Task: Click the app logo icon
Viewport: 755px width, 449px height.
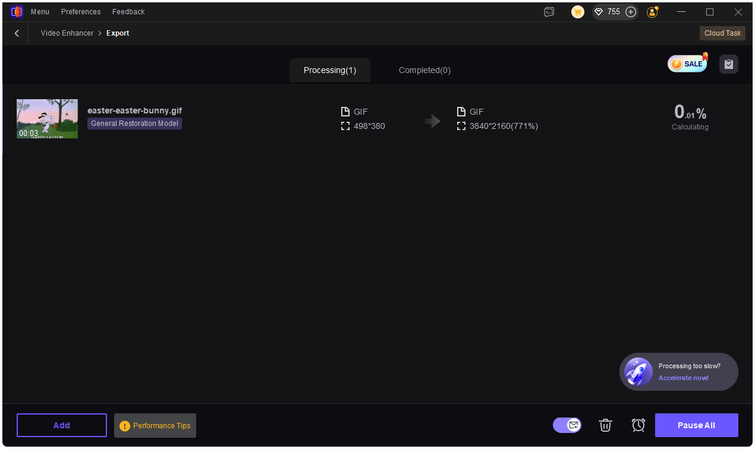Action: (16, 12)
